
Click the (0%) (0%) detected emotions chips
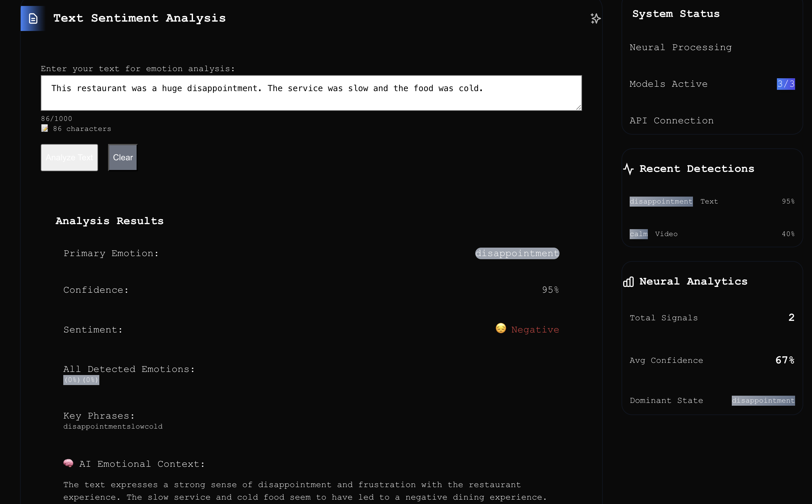coord(81,380)
